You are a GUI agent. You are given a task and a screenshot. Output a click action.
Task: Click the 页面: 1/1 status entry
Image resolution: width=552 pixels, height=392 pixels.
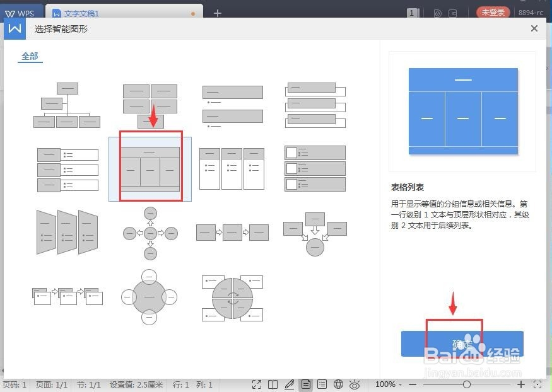click(51, 384)
